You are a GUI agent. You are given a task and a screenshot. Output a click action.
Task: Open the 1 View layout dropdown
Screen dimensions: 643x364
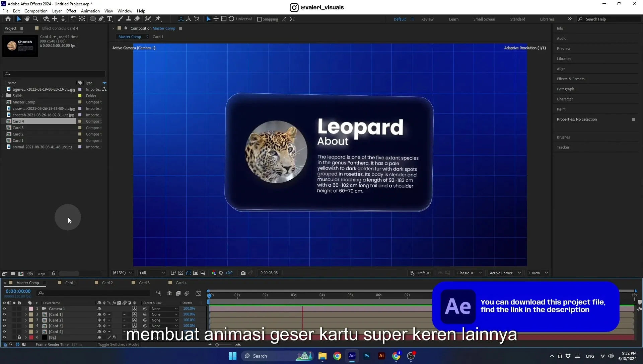(x=538, y=273)
